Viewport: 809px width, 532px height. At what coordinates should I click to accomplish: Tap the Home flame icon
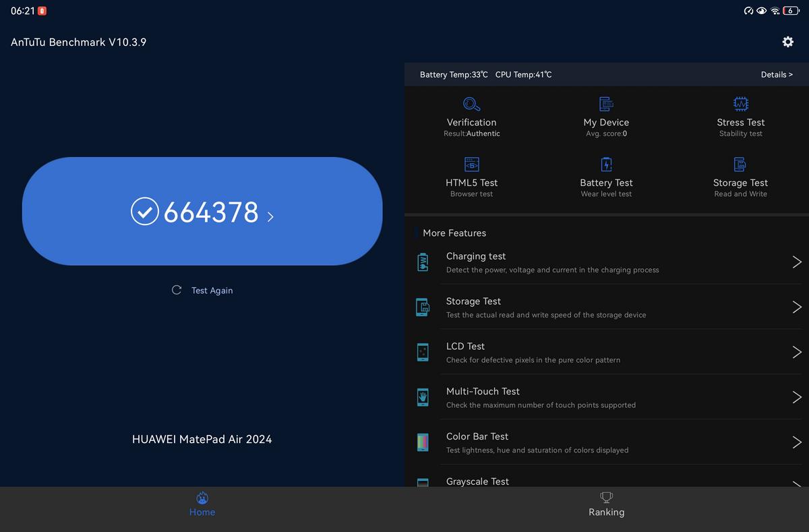tap(202, 498)
